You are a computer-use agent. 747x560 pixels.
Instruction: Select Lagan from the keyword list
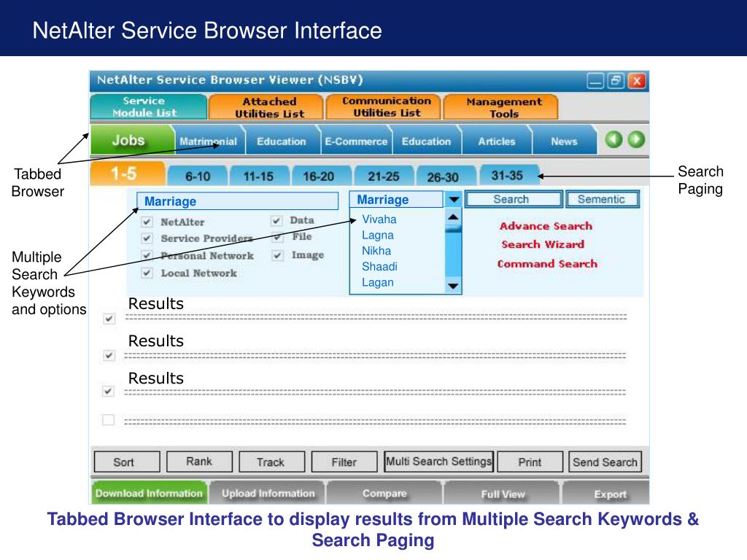click(x=378, y=282)
